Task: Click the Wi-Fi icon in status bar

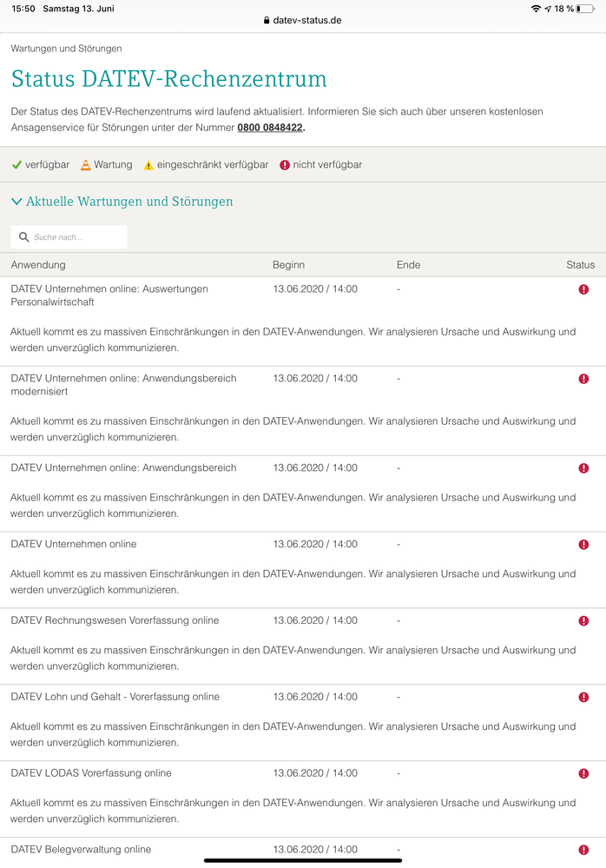Action: point(535,9)
